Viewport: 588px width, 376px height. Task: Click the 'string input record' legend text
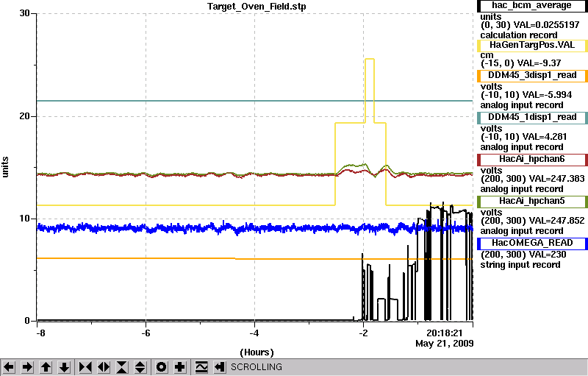tap(520, 265)
